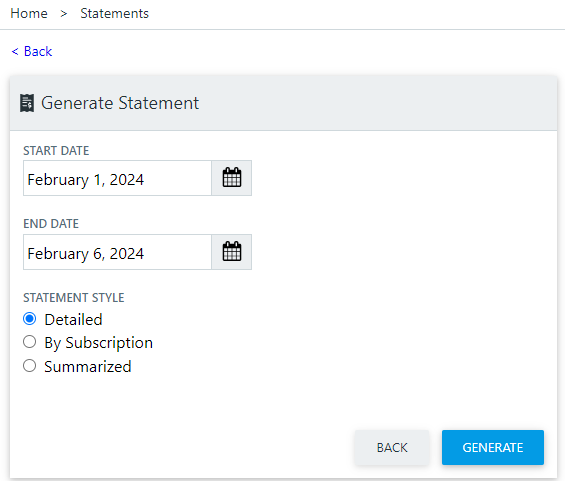
Task: Select the By Subscription radio button
Action: pyautogui.click(x=30, y=342)
